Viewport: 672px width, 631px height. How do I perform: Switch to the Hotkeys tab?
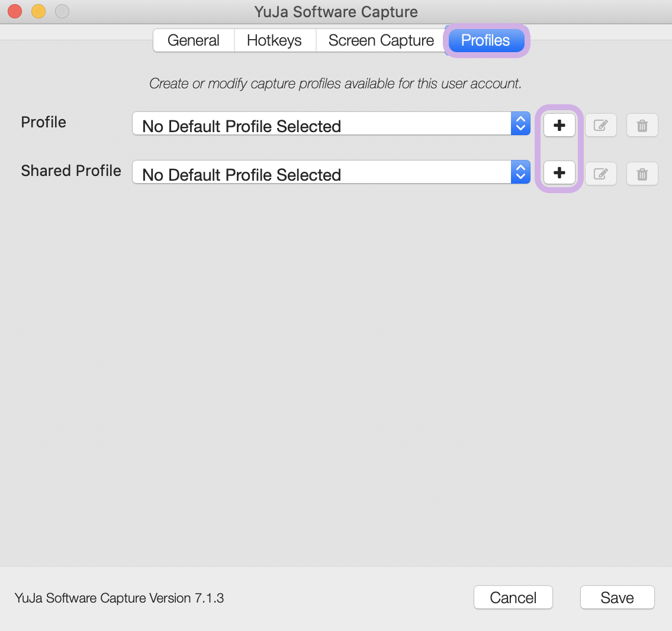pyautogui.click(x=275, y=40)
